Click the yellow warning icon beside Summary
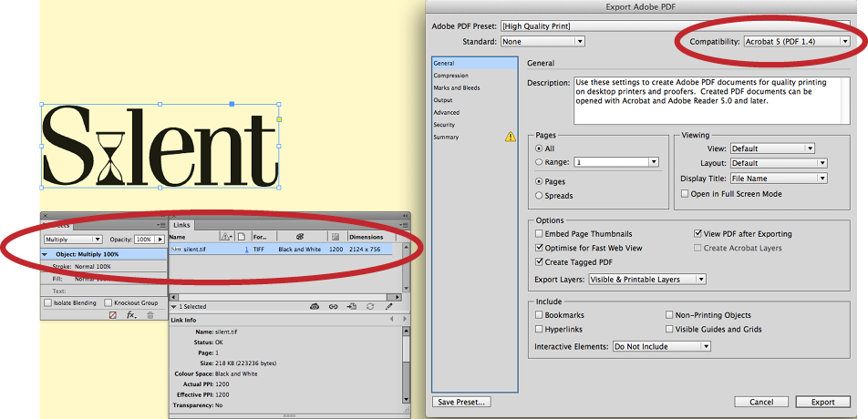This screenshot has width=868, height=419. pyautogui.click(x=511, y=137)
